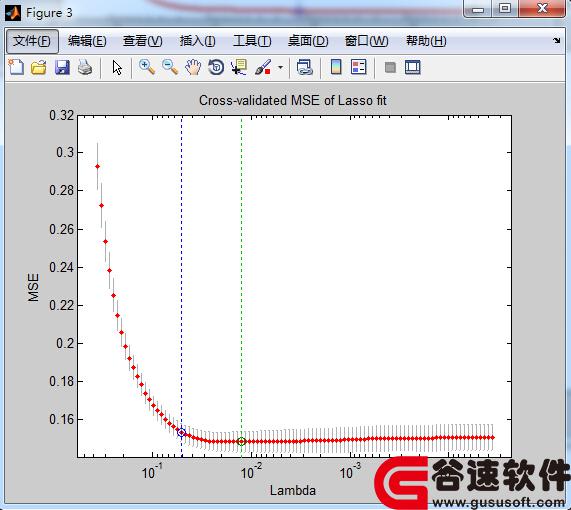Screen dimensions: 571x510
Task: Dock figure using arrow at menu bar right
Action: pyautogui.click(x=556, y=40)
